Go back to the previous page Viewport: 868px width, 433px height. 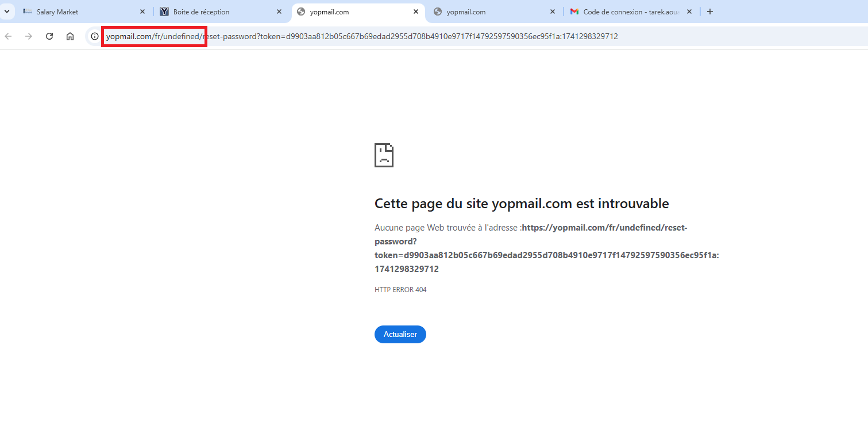pyautogui.click(x=8, y=36)
